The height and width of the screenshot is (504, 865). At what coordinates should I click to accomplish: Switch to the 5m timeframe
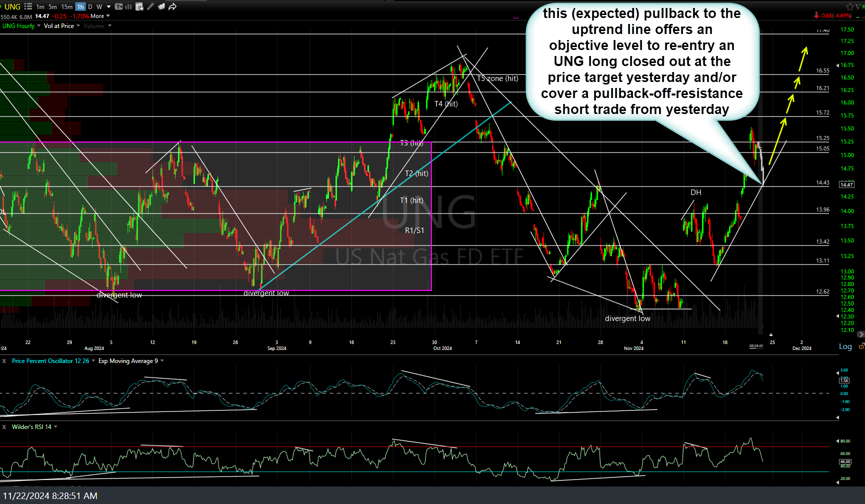(52, 6)
